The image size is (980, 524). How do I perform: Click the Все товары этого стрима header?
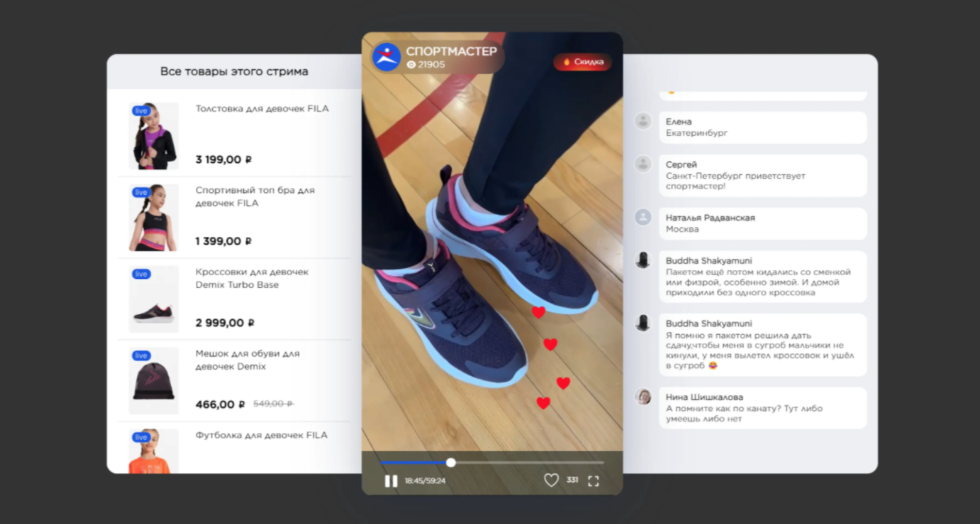pyautogui.click(x=234, y=72)
